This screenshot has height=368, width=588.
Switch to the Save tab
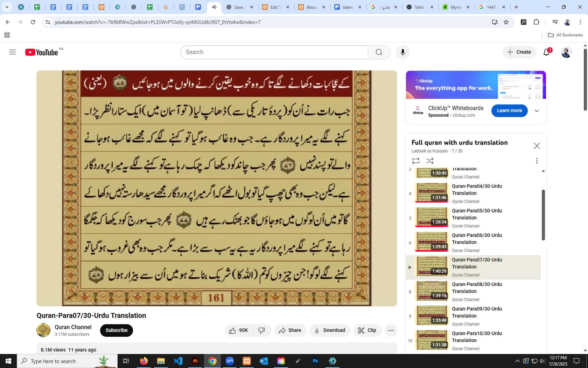click(239, 7)
